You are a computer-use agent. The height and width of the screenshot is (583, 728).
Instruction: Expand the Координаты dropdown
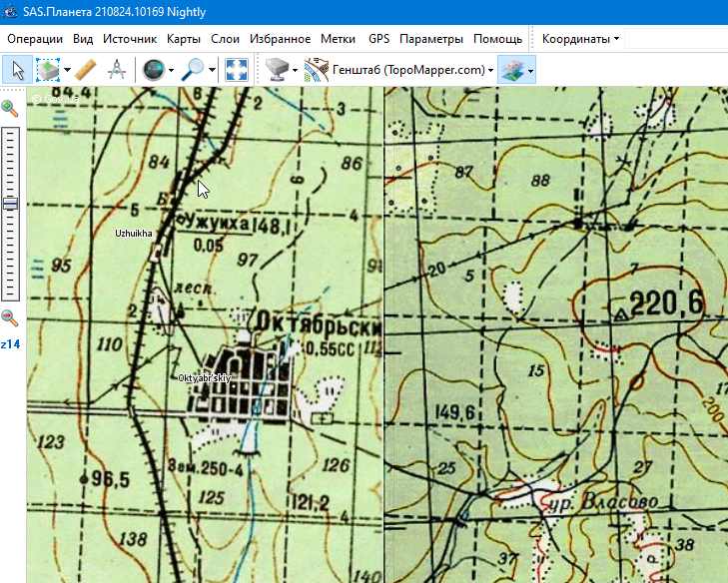580,39
